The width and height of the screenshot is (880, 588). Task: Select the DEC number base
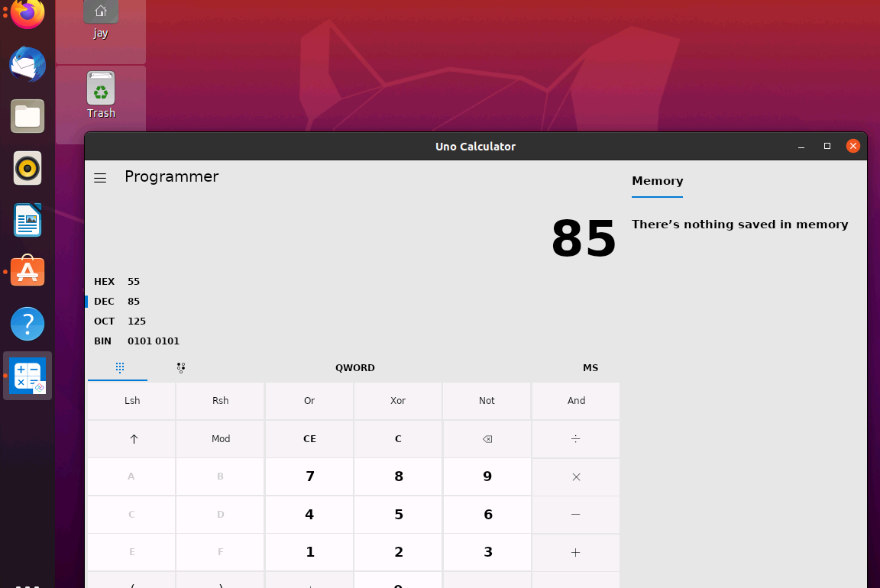(x=352, y=302)
